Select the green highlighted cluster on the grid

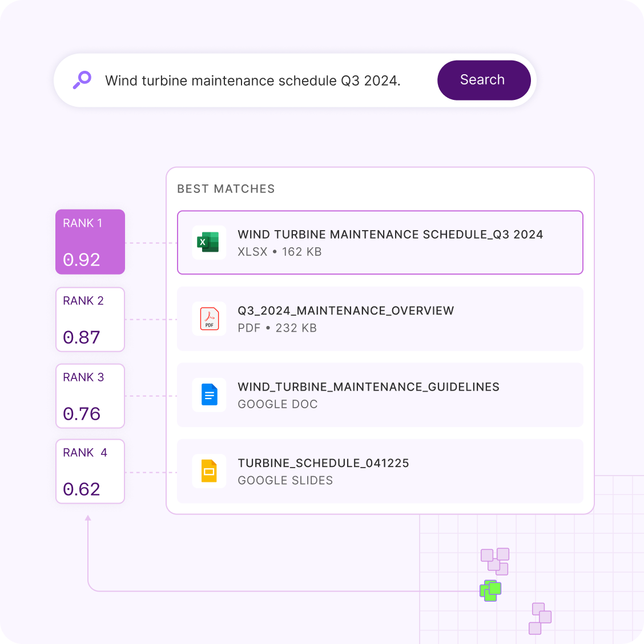point(490,590)
